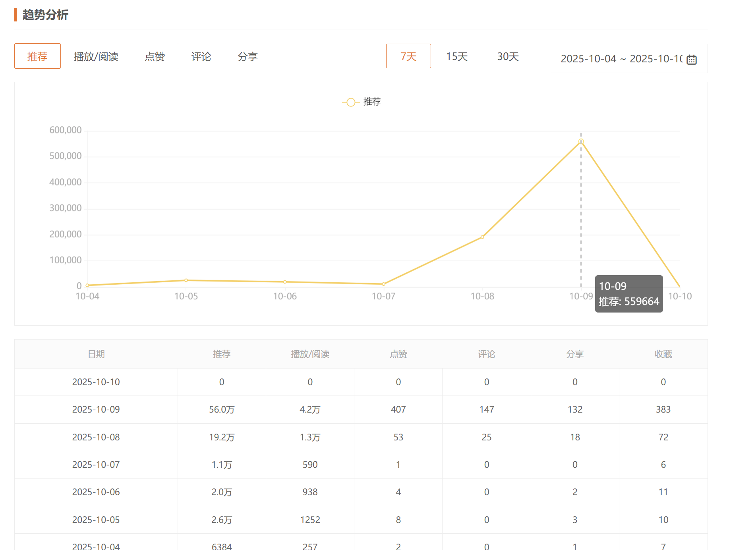Select the 2025-10-05 date cell

96,520
